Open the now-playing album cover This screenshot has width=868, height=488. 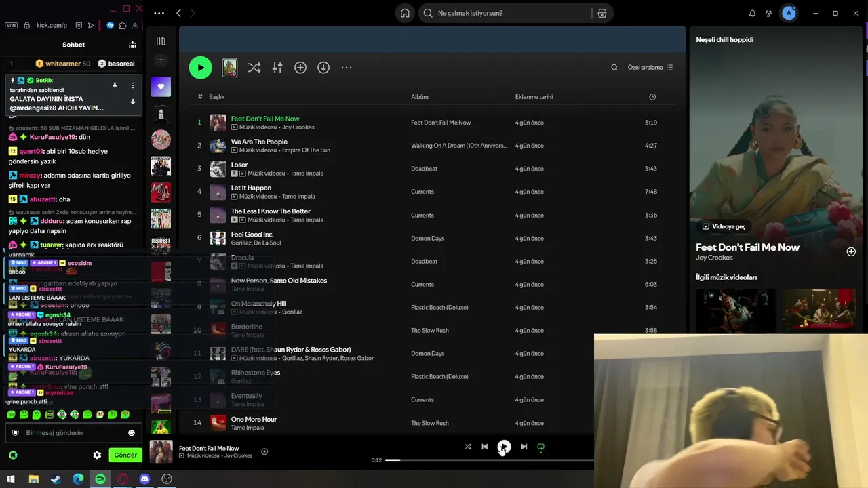[x=161, y=451]
